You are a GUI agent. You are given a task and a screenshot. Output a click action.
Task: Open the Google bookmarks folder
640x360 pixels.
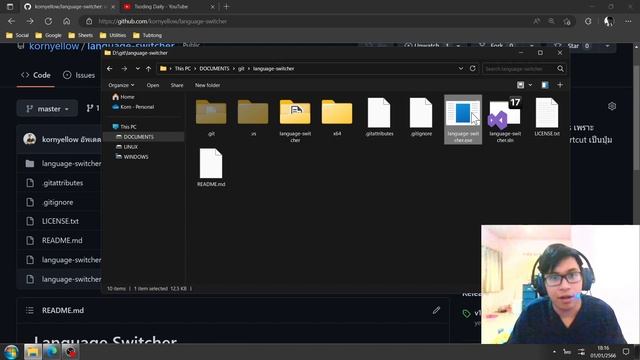48,36
